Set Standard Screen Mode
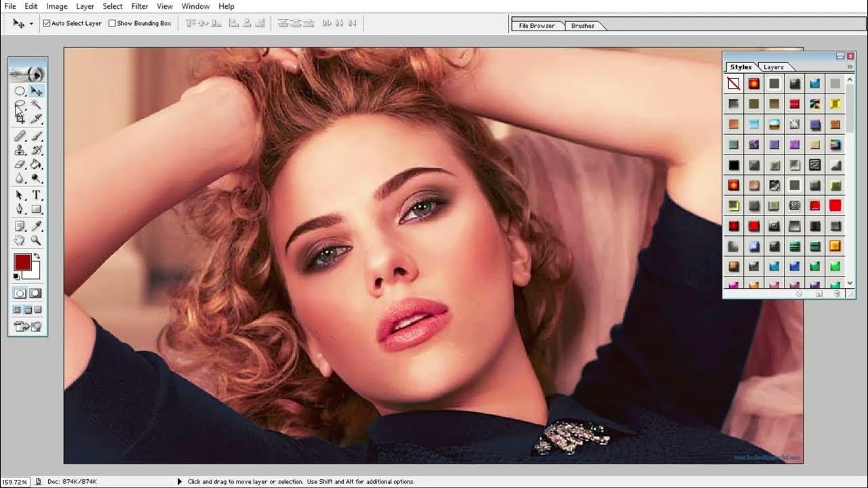This screenshot has height=488, width=868. coord(18,310)
